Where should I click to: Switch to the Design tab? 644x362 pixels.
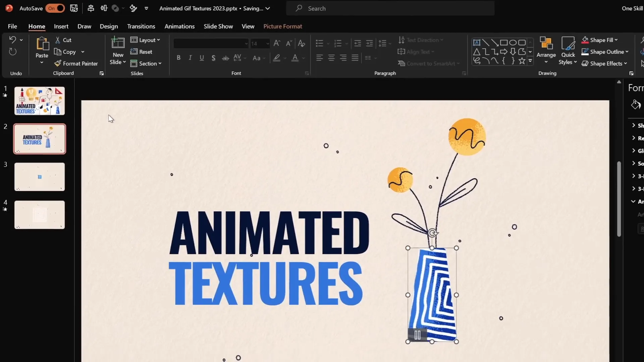109,26
